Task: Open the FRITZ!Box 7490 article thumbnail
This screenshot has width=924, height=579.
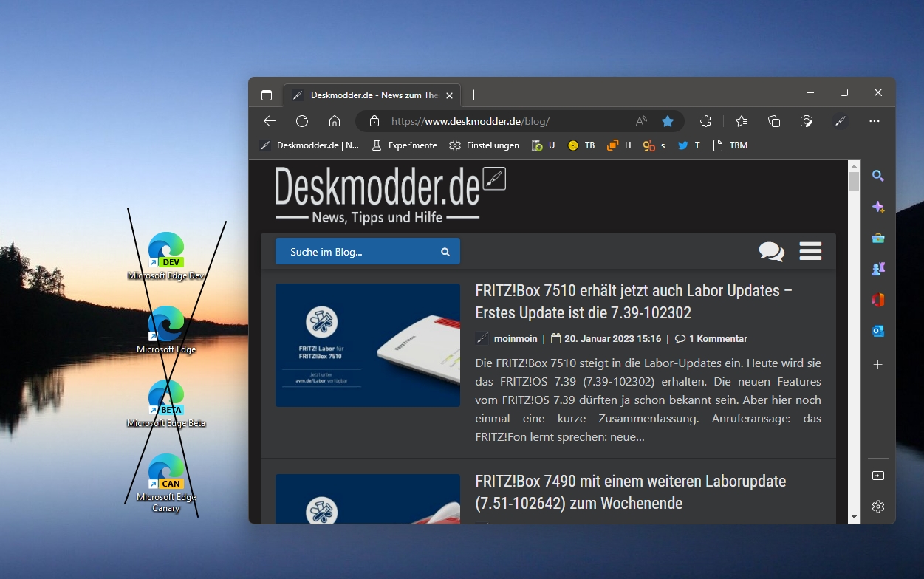Action: [368, 499]
